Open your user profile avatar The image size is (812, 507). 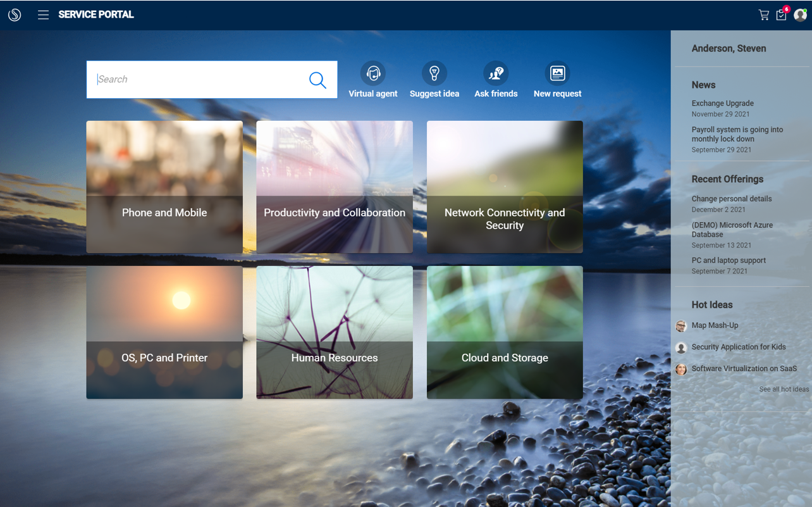(x=801, y=14)
